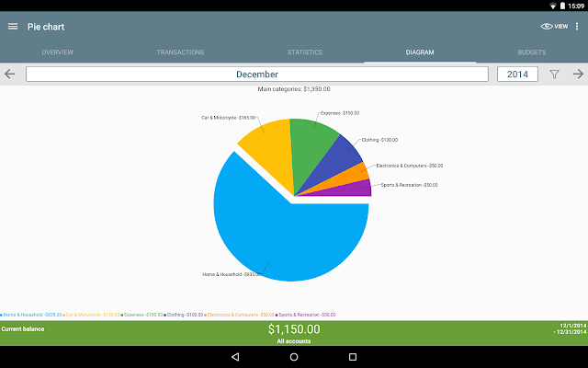Open the Statistics tab

(305, 52)
